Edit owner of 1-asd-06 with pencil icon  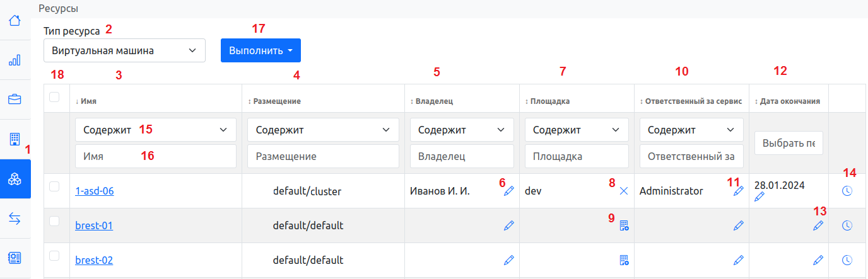point(508,191)
